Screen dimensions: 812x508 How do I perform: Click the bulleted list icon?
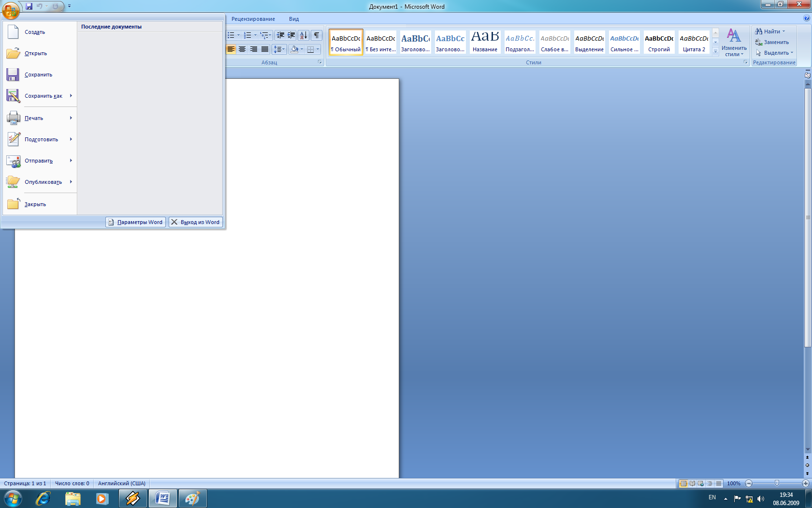click(231, 35)
